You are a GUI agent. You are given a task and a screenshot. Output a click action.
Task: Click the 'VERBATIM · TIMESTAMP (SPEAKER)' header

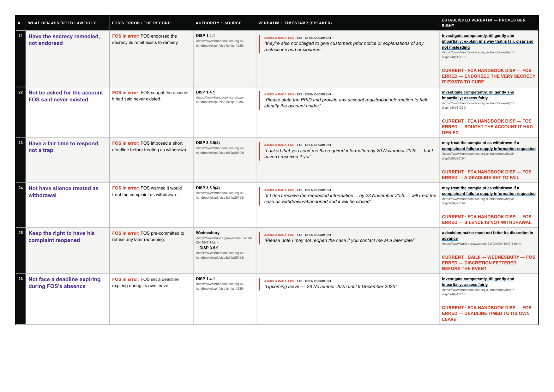click(x=295, y=23)
